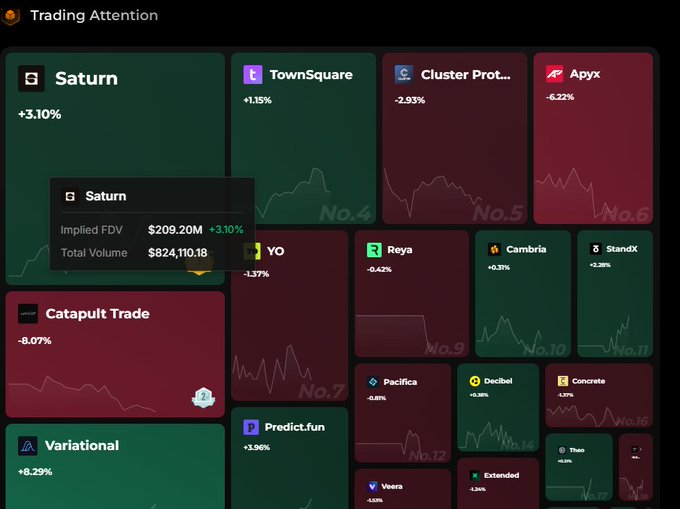This screenshot has width=680, height=509.
Task: Click the Extended icon
Action: point(475,476)
